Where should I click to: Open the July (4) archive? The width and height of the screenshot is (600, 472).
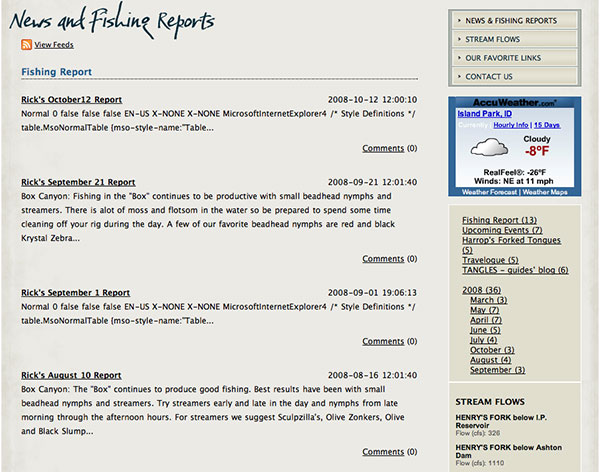pos(484,340)
